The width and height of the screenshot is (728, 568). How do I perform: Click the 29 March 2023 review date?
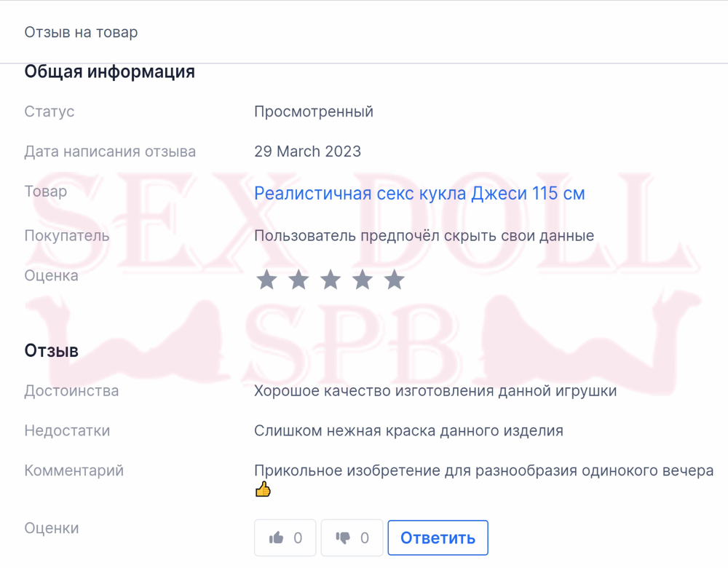(x=307, y=151)
